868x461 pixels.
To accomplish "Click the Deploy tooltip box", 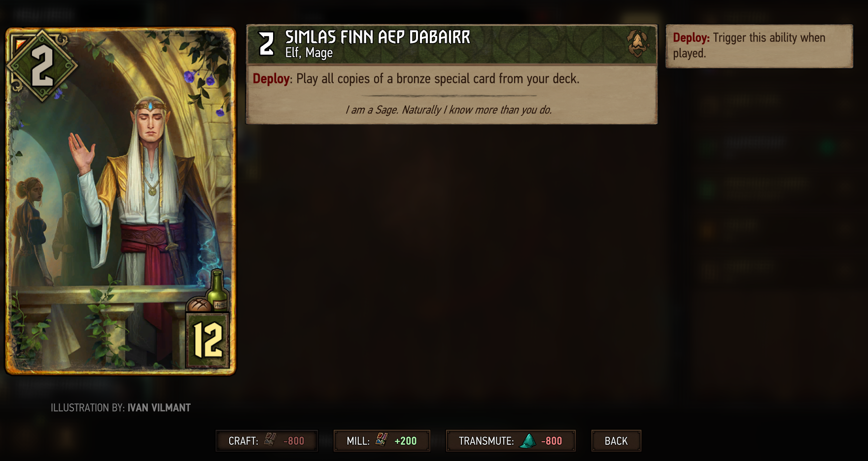I will coord(759,46).
